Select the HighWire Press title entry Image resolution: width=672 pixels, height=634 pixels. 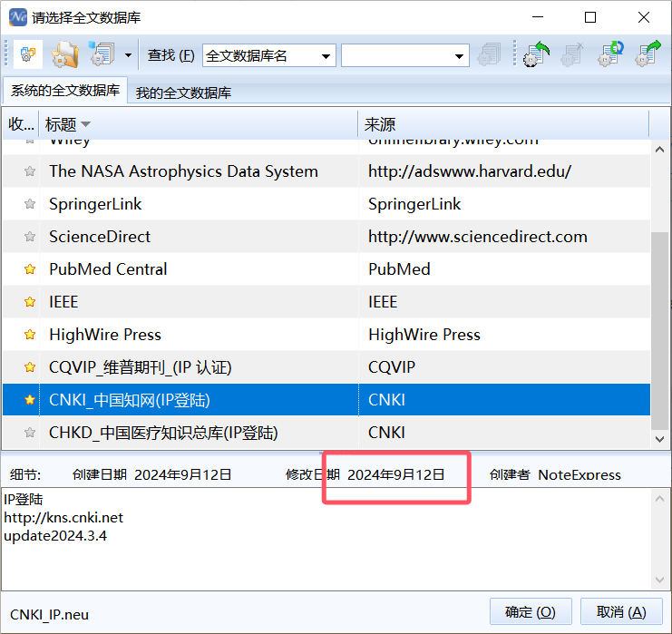[105, 335]
